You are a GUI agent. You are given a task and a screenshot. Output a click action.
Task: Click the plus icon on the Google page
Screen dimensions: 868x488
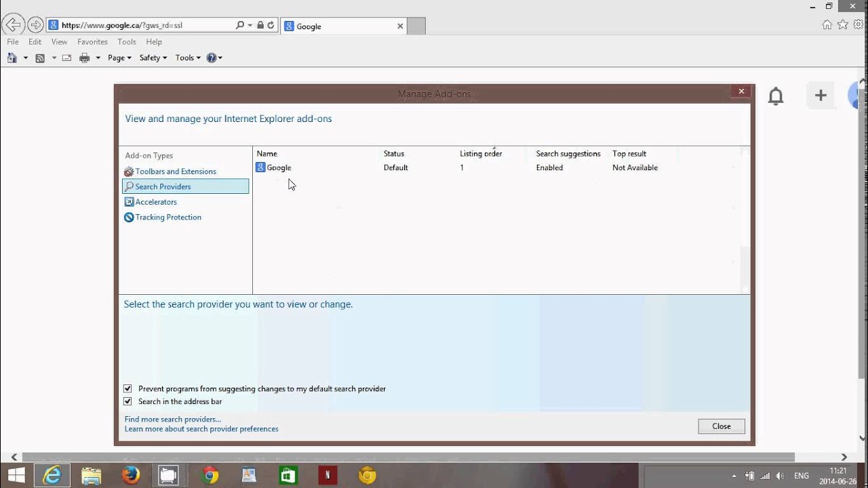tap(821, 96)
